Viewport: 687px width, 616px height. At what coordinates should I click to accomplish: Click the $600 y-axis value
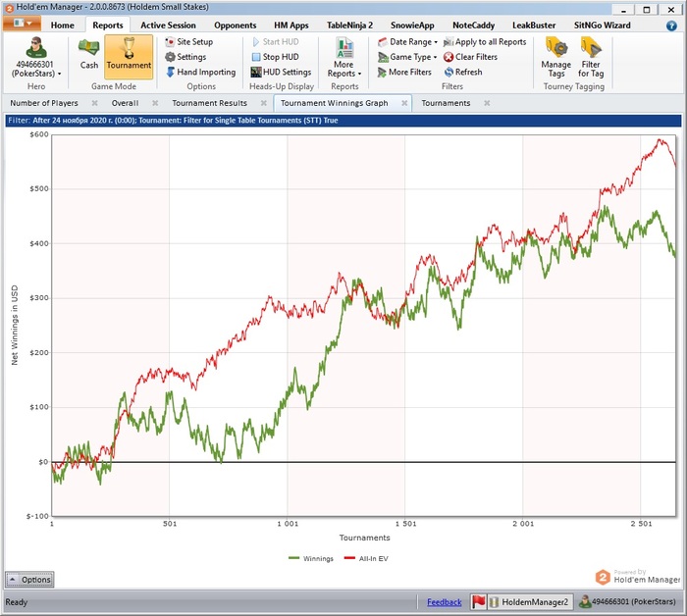39,134
